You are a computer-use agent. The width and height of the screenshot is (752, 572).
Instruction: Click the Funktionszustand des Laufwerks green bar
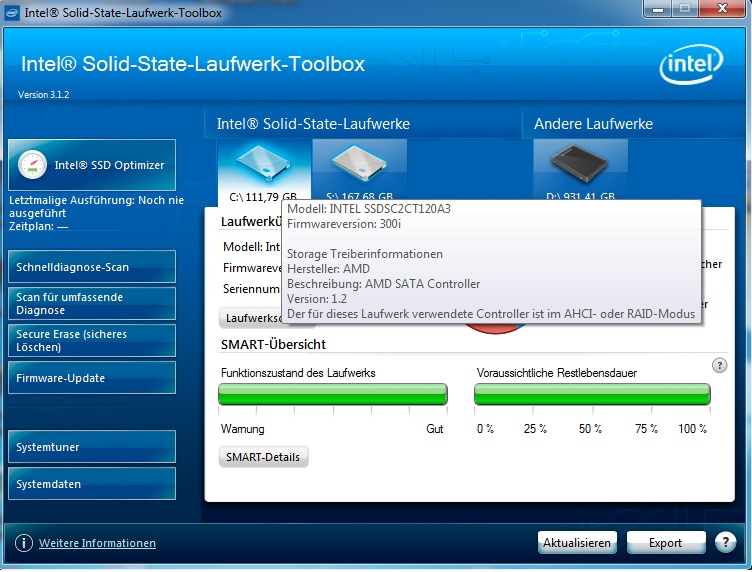coord(333,394)
